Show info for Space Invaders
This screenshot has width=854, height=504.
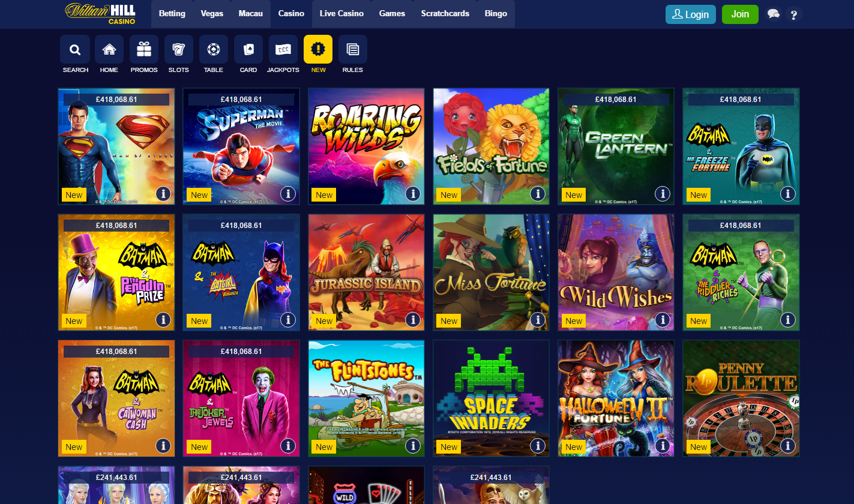(x=538, y=446)
